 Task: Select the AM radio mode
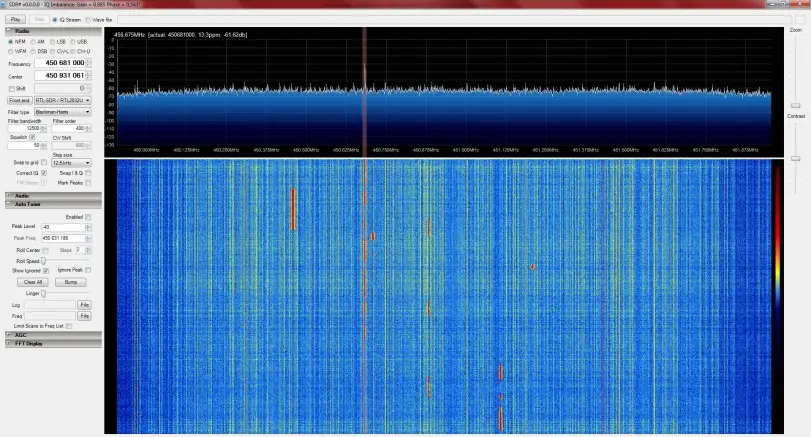[x=33, y=41]
